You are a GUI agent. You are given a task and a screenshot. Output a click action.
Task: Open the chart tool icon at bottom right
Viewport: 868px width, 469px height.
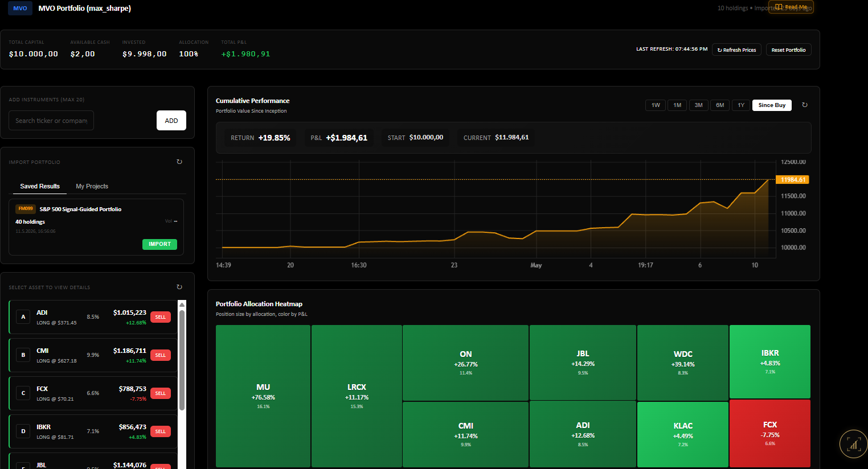click(853, 444)
